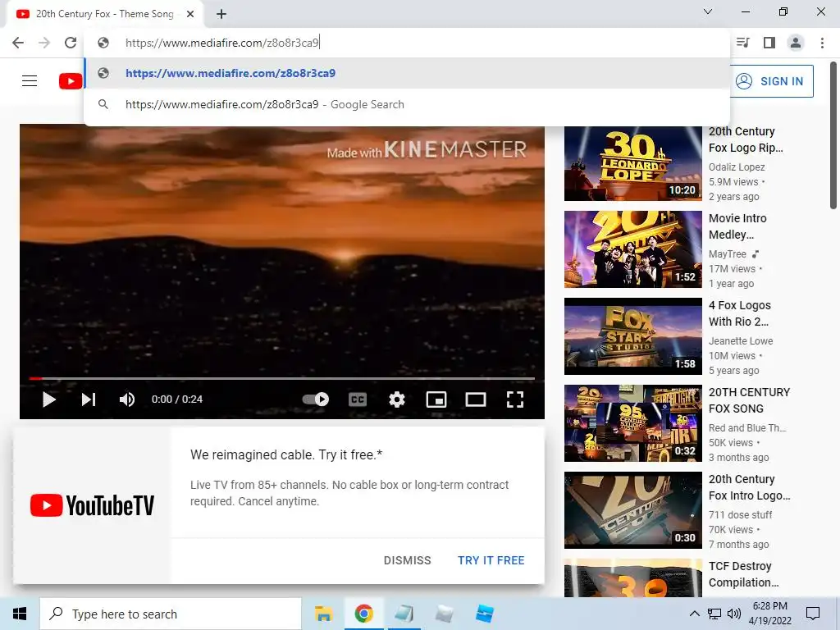
Task: Enter full screen mode
Action: [x=515, y=399]
